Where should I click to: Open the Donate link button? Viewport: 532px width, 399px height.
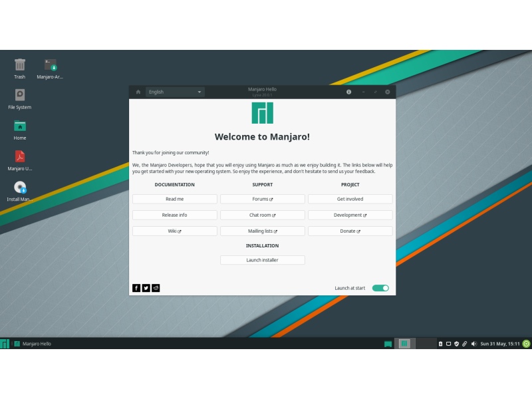pyautogui.click(x=350, y=231)
